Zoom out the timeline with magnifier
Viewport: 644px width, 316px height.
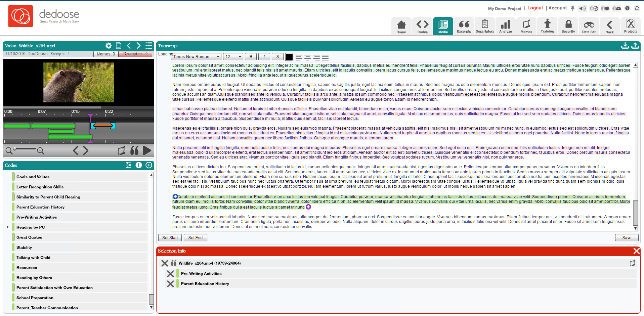[9, 151]
